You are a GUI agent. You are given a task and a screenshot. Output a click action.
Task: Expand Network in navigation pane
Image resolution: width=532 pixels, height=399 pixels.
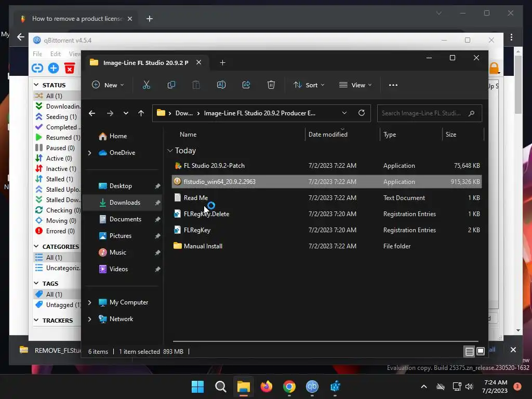coord(89,319)
